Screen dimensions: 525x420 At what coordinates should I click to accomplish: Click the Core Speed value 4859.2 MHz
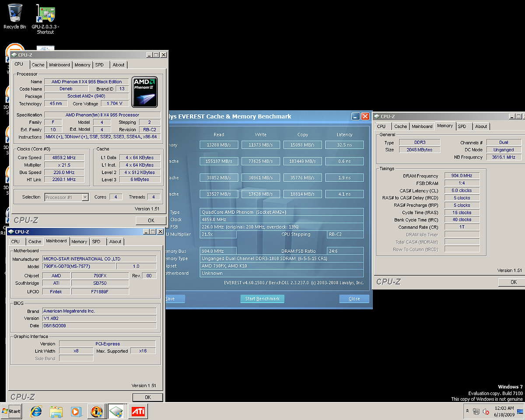64,157
